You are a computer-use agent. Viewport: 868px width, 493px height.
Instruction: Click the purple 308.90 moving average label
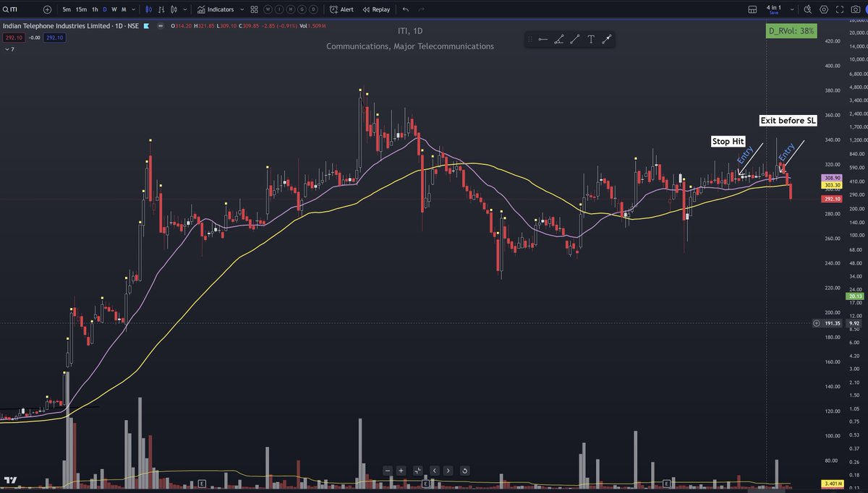(x=831, y=177)
